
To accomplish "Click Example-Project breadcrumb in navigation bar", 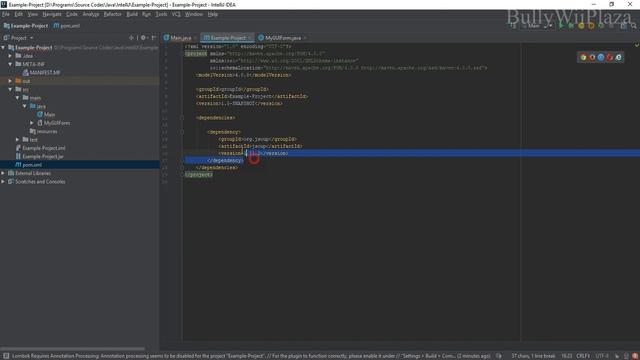I will (x=26, y=26).
